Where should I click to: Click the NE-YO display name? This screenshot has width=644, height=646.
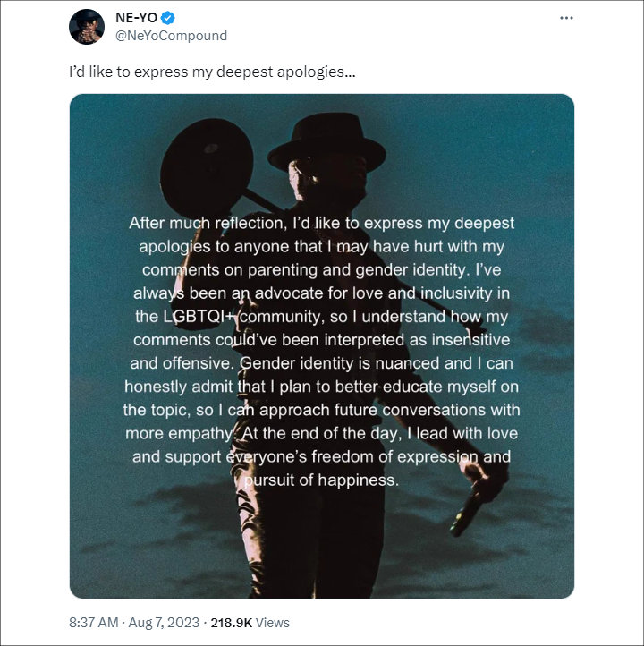(x=136, y=18)
